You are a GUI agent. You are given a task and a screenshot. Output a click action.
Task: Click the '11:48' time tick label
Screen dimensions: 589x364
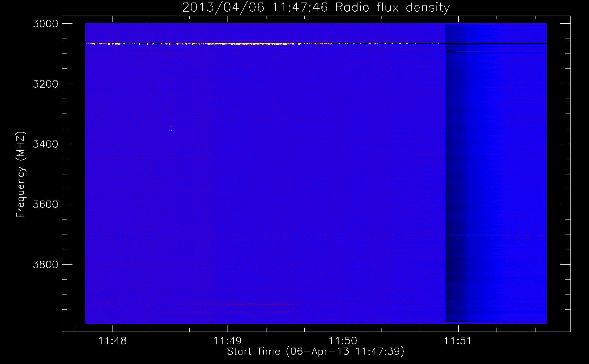point(112,341)
